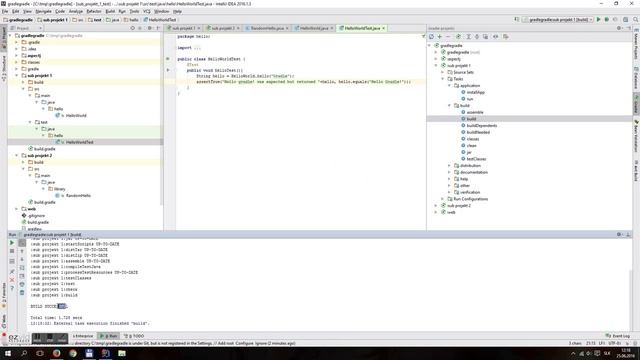
Task: Open Task View on the taskbar
Action: [40, 353]
